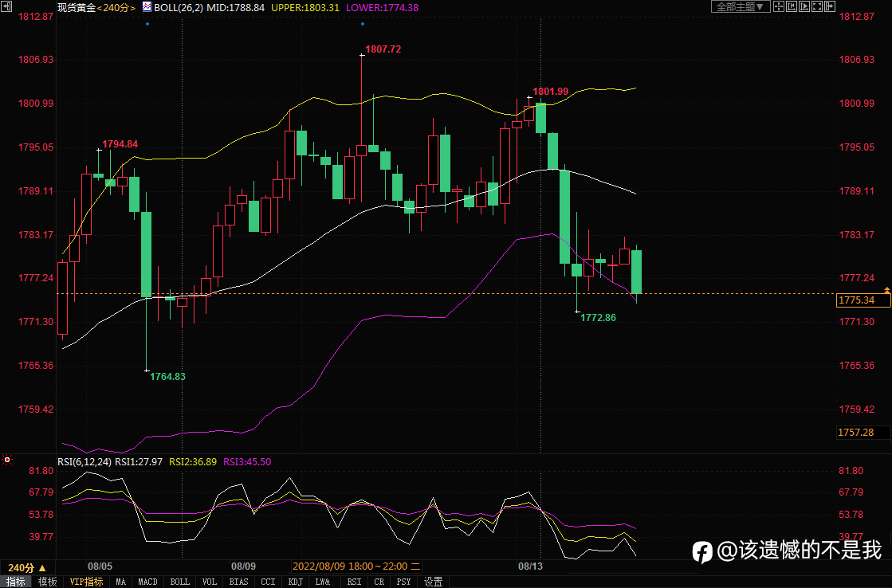Click the play-forward axis icon
892x588 pixels.
pos(804,6)
